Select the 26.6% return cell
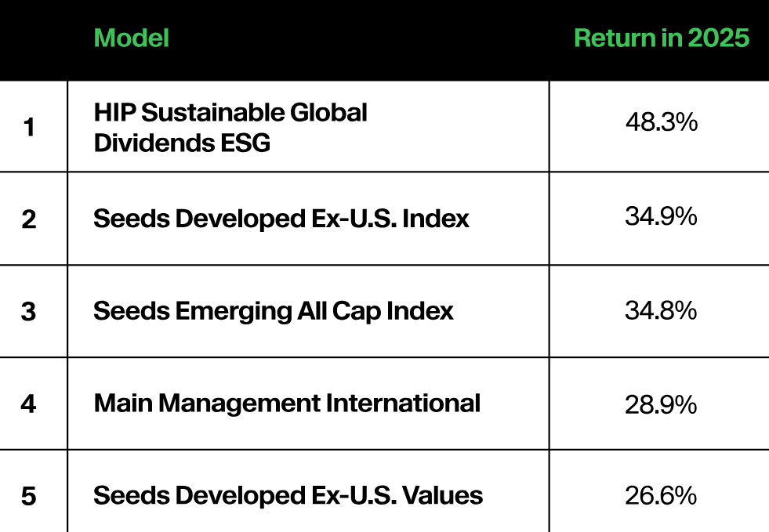Viewport: 769px width, 532px height. [661, 495]
